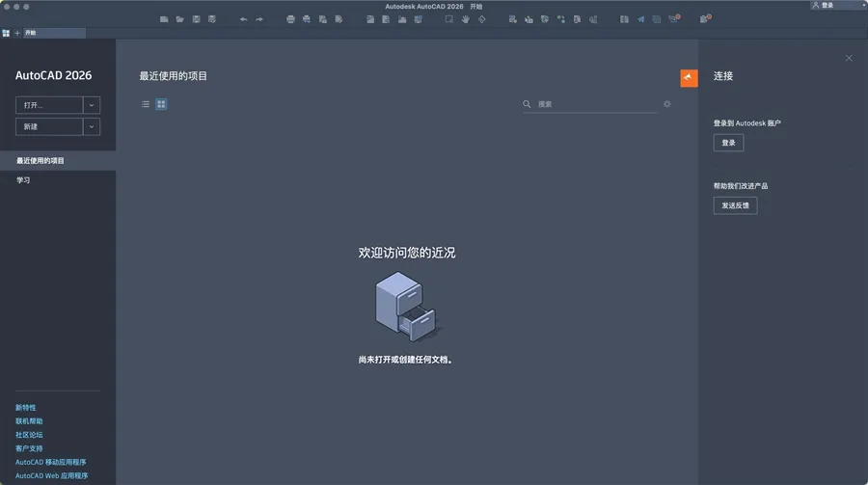This screenshot has height=485, width=868.
Task: Expand the 打开 dropdown arrow
Action: pos(92,105)
